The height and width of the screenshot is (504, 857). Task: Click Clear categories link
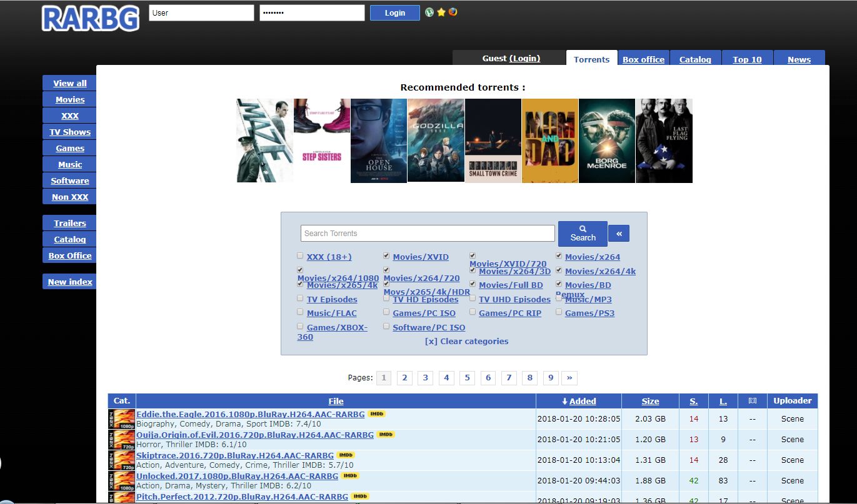(466, 341)
